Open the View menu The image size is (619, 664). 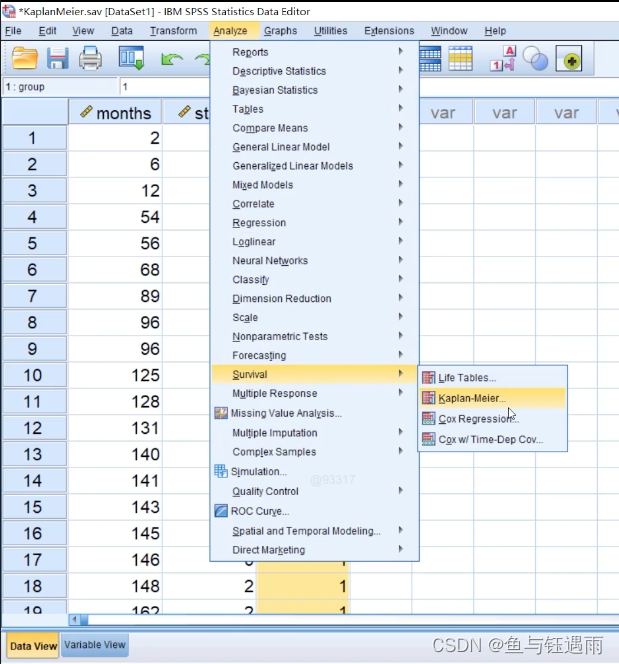pyautogui.click(x=83, y=31)
